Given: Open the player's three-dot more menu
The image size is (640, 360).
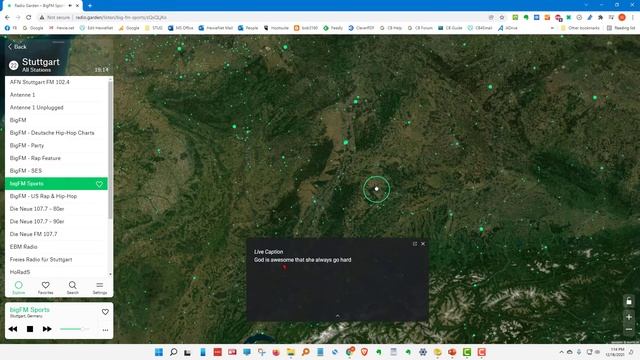Looking at the screenshot, I should (x=105, y=330).
